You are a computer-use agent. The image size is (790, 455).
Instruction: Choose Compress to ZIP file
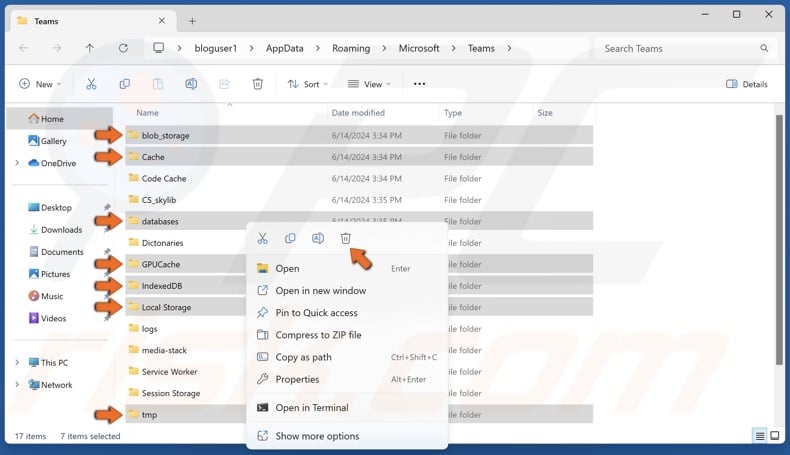347,335
